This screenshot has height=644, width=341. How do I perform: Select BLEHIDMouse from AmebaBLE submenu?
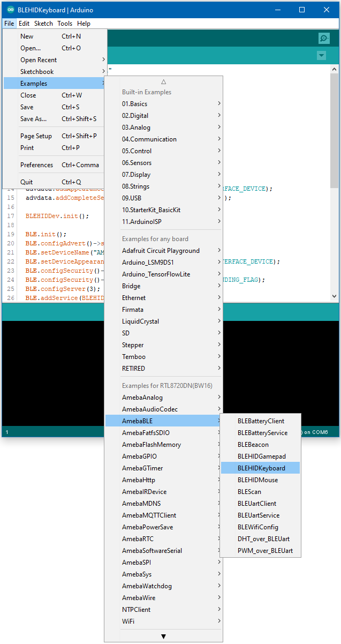[x=257, y=480]
